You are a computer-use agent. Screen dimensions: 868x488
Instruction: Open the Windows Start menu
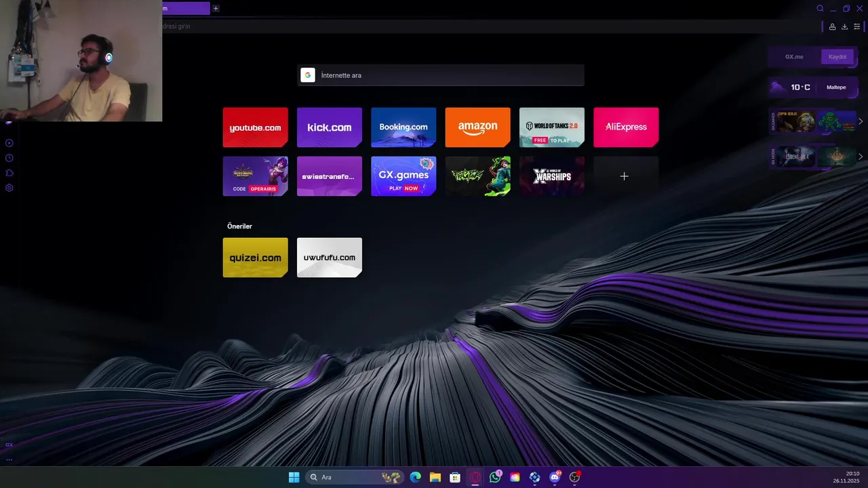pos(294,477)
